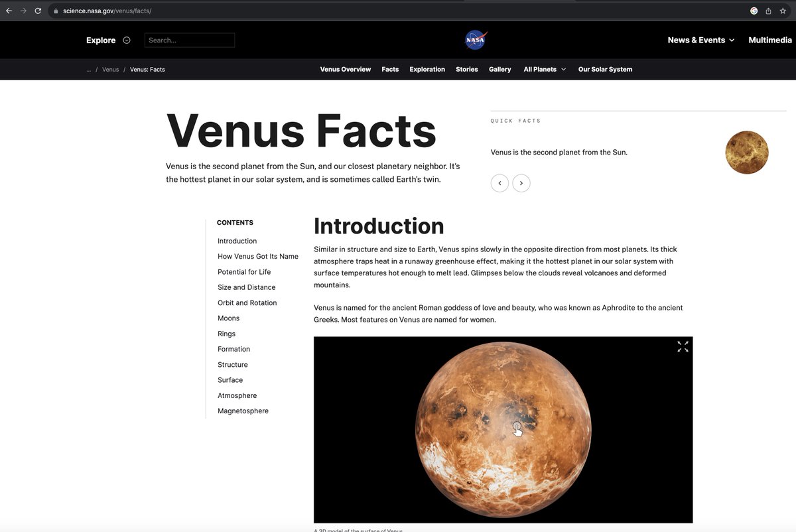Jump to How Venus Got Its Name
The height and width of the screenshot is (532, 796).
[x=258, y=257]
